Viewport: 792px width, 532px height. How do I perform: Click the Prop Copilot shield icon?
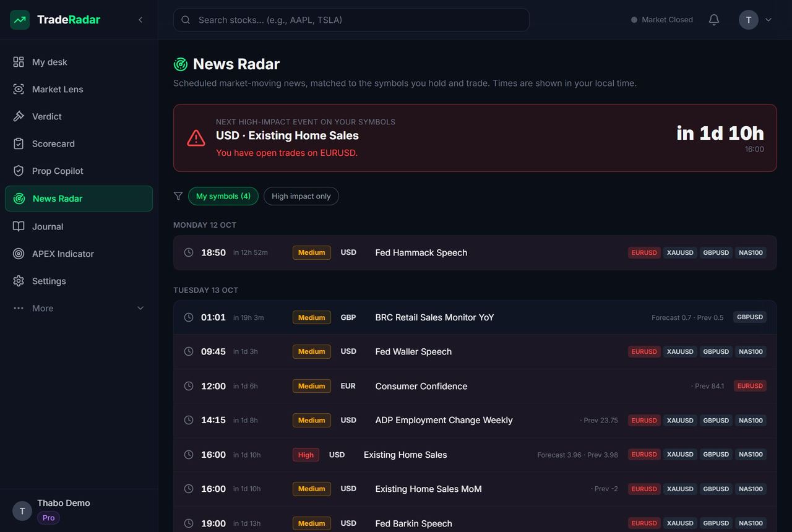coord(19,171)
